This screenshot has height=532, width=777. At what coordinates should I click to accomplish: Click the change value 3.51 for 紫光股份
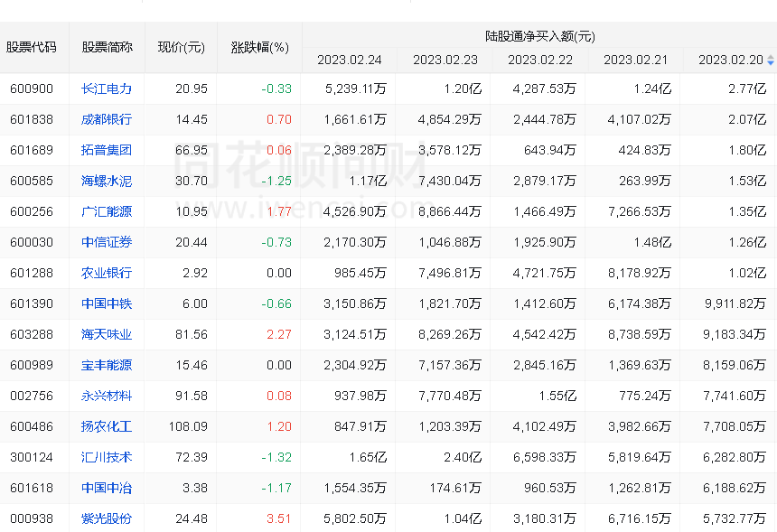pos(279,518)
